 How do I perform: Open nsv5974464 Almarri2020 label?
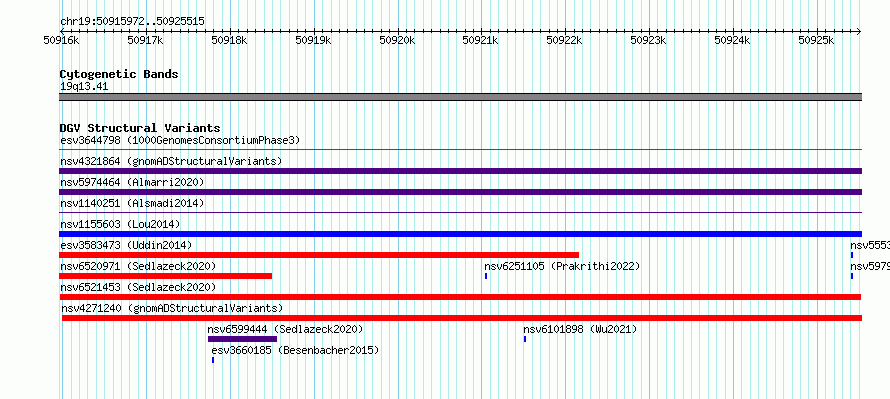(x=132, y=182)
